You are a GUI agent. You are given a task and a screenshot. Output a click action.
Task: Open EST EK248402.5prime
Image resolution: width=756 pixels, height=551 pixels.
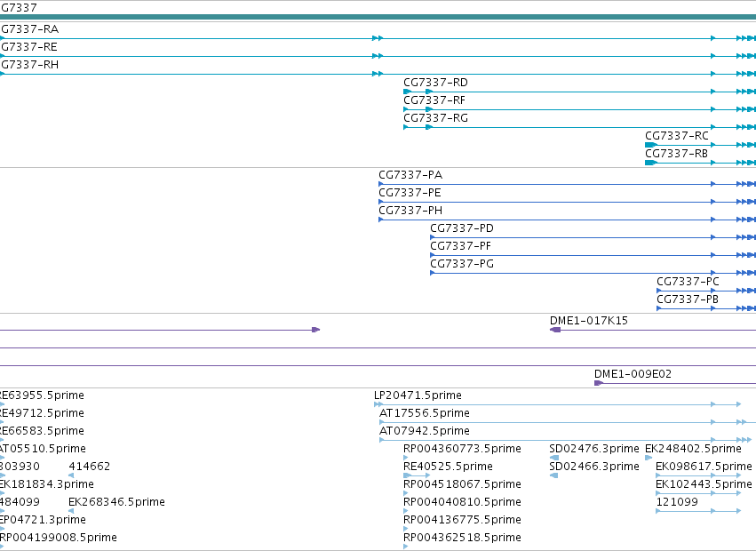[x=693, y=449]
